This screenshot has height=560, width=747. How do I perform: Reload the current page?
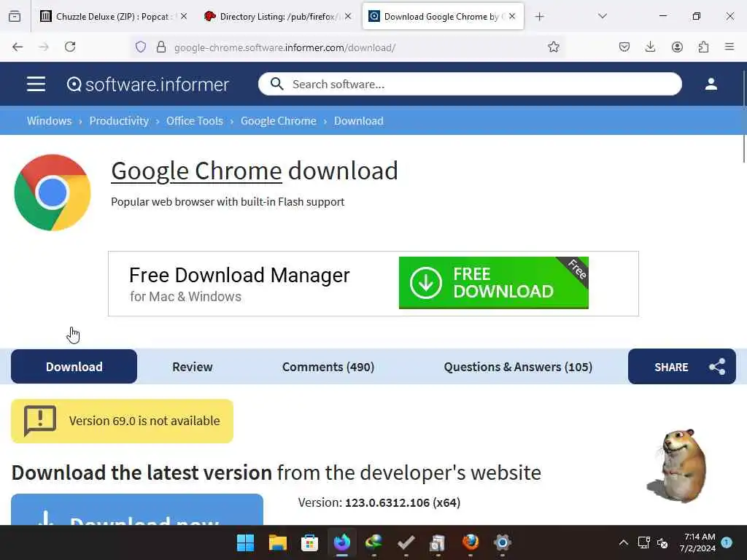(70, 47)
